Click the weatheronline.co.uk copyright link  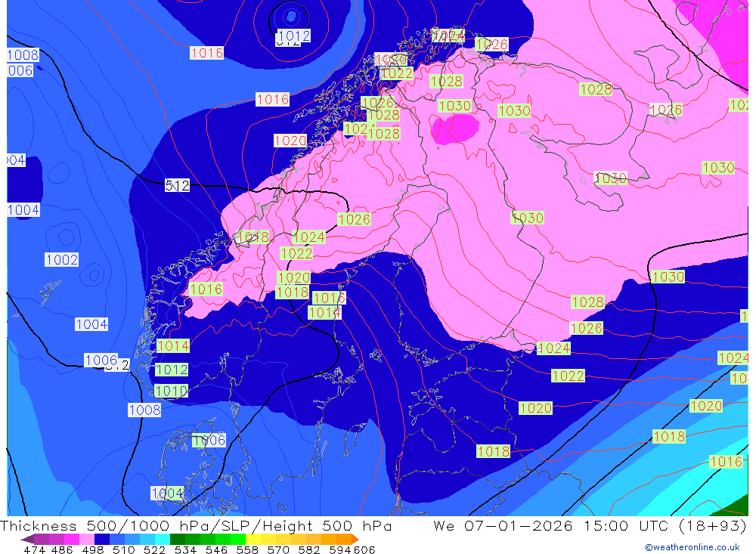[x=692, y=547]
